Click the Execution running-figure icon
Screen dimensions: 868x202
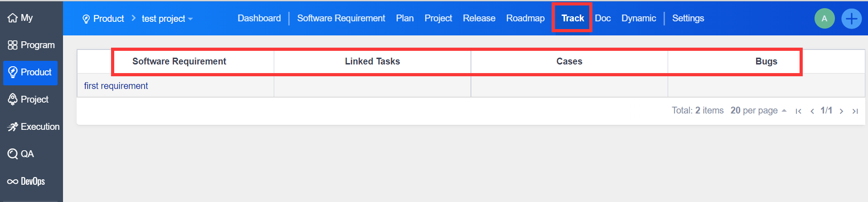pyautogui.click(x=13, y=127)
